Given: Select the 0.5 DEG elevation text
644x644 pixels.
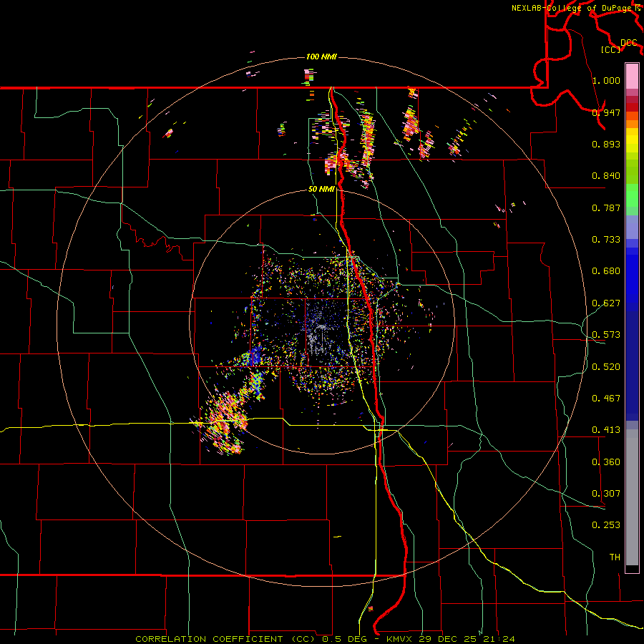Looking at the screenshot, I should click(x=345, y=639).
